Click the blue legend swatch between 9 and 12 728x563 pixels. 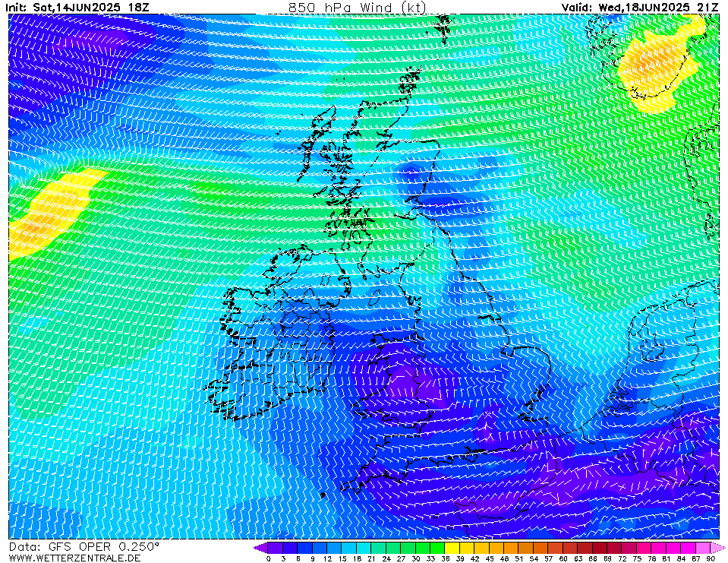pos(320,548)
